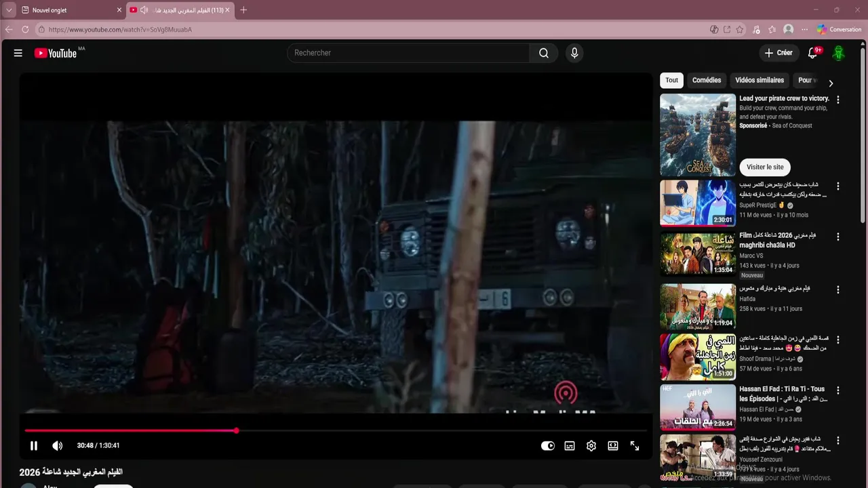Open the player settings gear

tap(591, 445)
